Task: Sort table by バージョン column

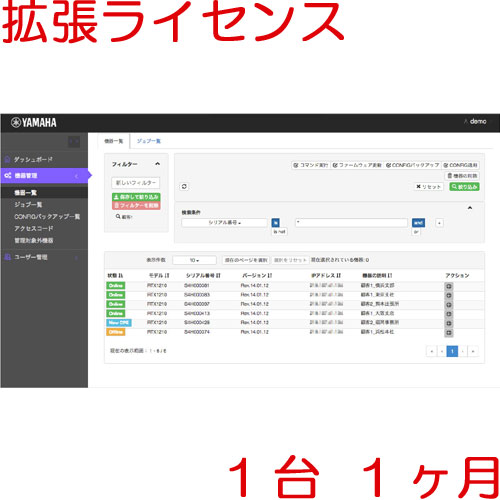Action: click(x=257, y=275)
